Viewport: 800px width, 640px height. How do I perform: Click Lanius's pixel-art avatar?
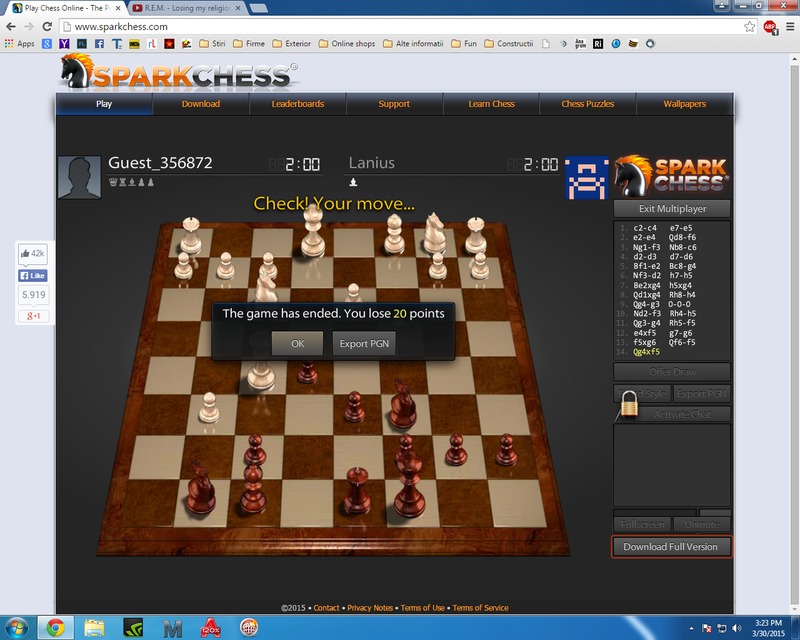coord(587,178)
